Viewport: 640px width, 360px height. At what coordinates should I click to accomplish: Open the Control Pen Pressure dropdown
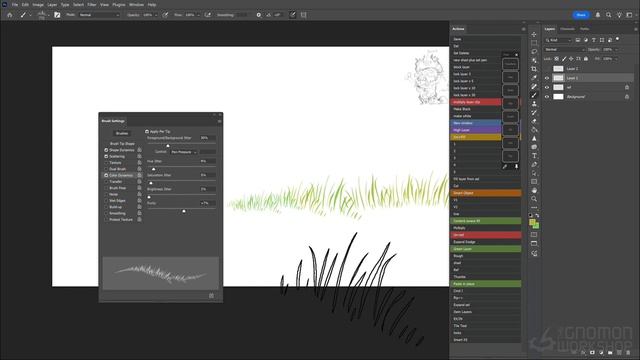184,152
